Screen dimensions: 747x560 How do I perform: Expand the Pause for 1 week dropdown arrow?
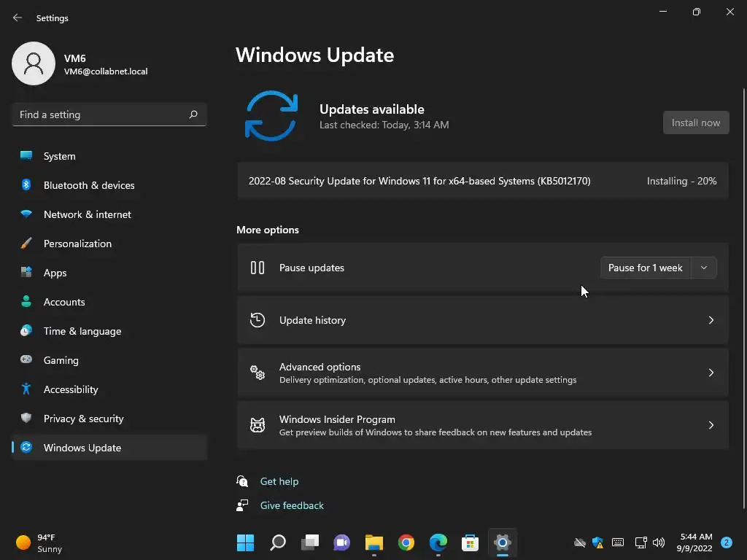(704, 268)
